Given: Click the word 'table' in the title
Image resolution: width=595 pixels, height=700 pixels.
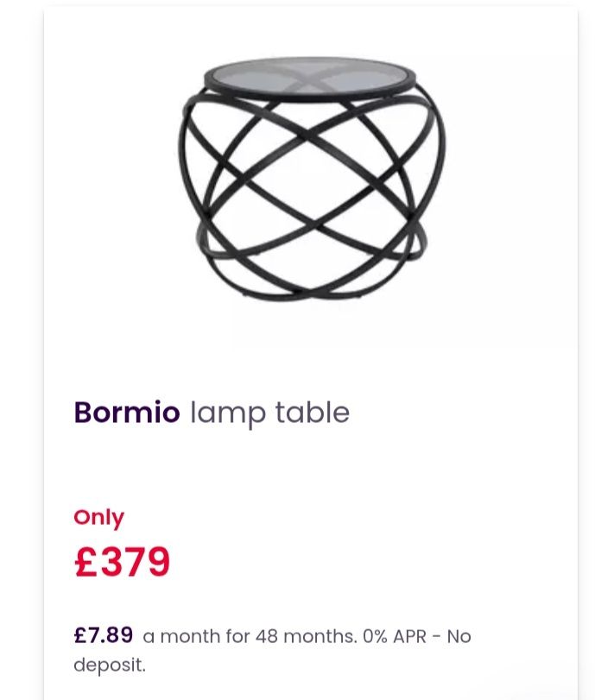Looking at the screenshot, I should tap(312, 412).
